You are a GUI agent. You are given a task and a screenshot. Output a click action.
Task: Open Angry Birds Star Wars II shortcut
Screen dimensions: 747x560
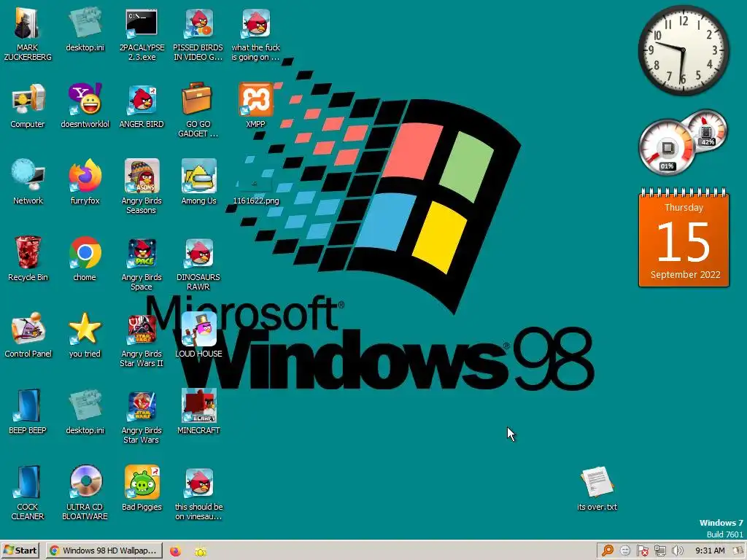[142, 330]
